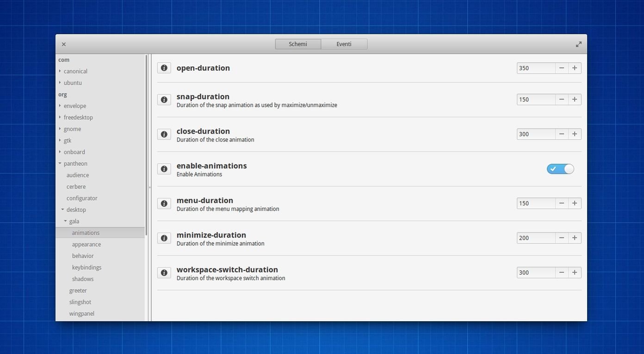Image resolution: width=644 pixels, height=354 pixels.
Task: Expand the gnome schema folder
Action: coord(60,129)
